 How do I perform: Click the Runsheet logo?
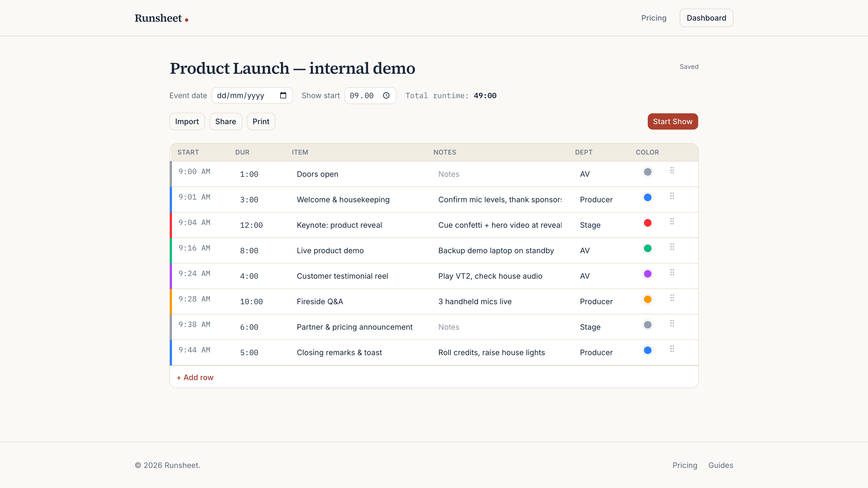click(x=161, y=18)
